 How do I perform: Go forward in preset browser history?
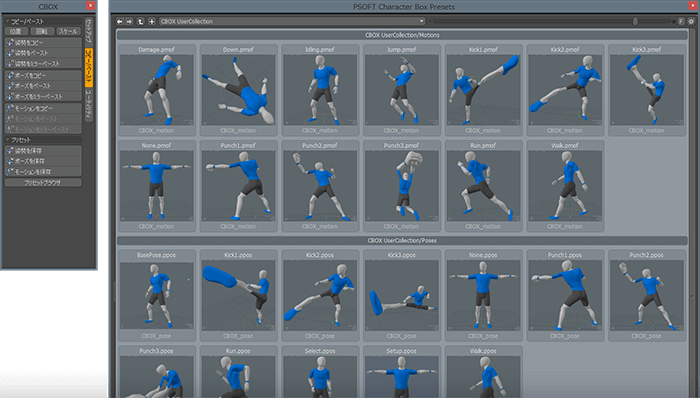click(x=129, y=21)
